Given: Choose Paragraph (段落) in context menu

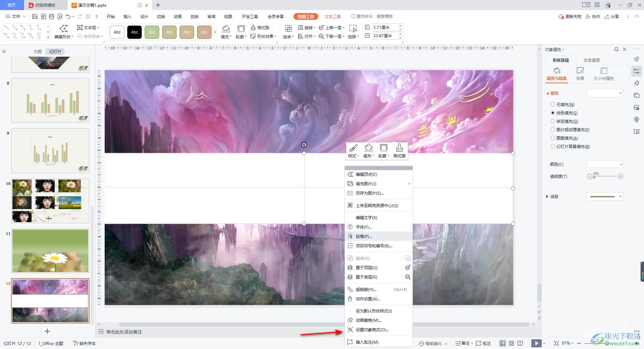Looking at the screenshot, I should 378,236.
